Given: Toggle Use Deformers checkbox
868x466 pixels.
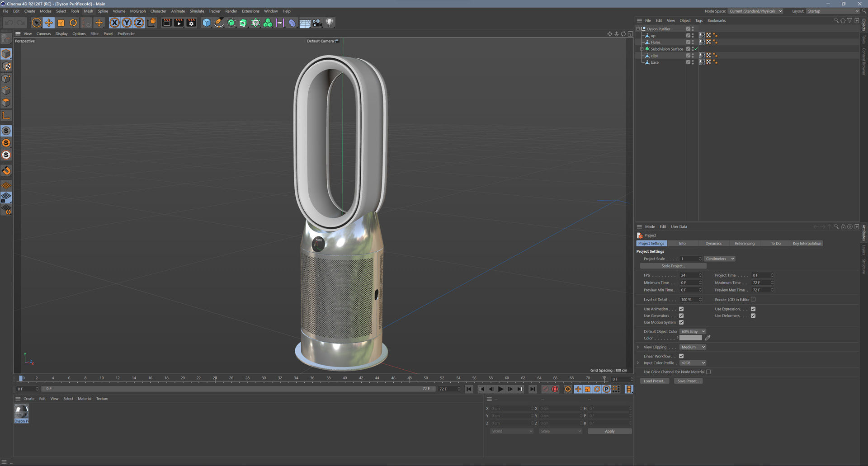Looking at the screenshot, I should click(753, 316).
